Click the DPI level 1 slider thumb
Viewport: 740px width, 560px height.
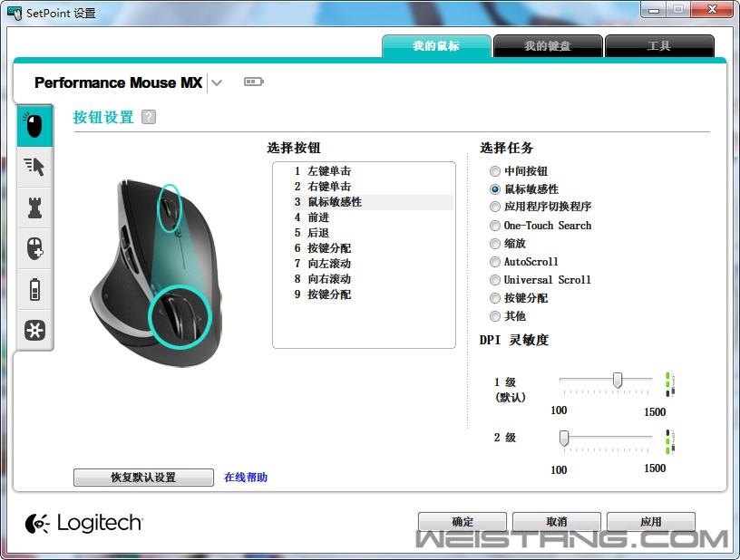coord(618,380)
